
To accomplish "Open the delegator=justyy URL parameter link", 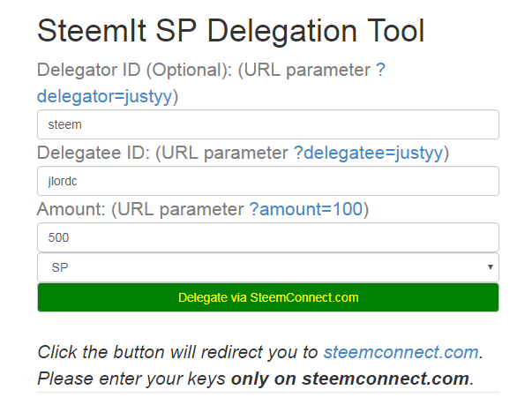I will [x=104, y=97].
